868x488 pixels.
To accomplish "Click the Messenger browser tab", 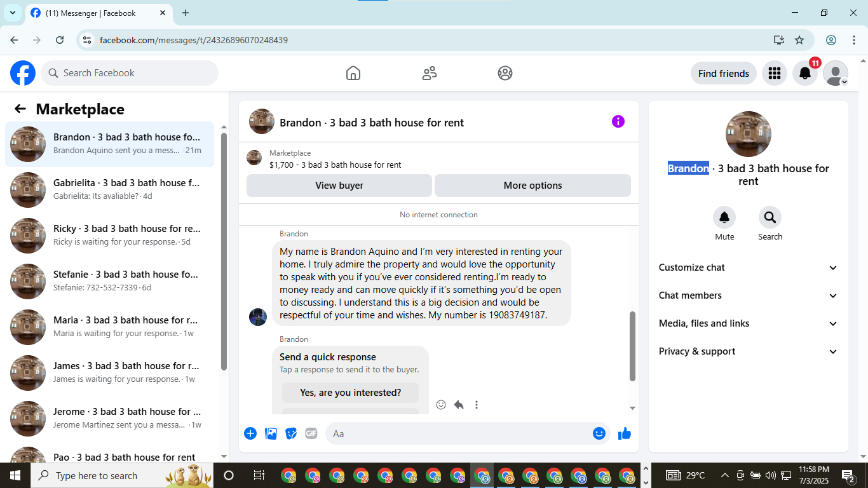I will [98, 13].
